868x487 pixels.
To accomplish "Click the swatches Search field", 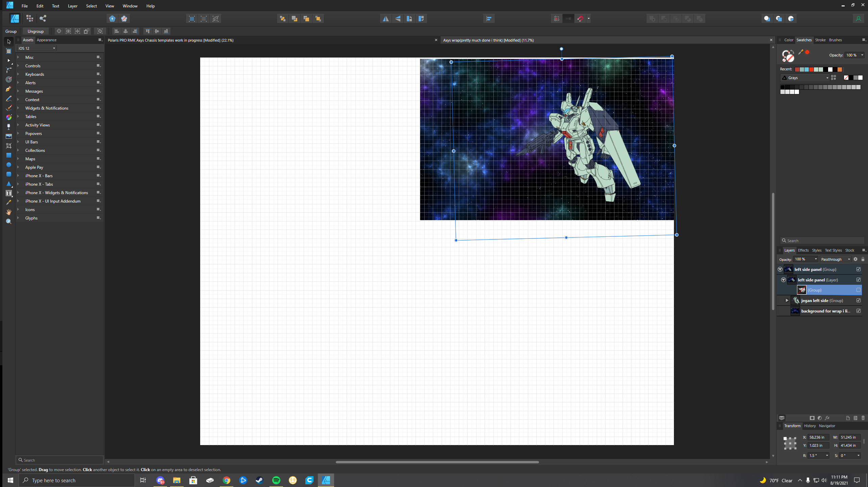I will point(823,240).
